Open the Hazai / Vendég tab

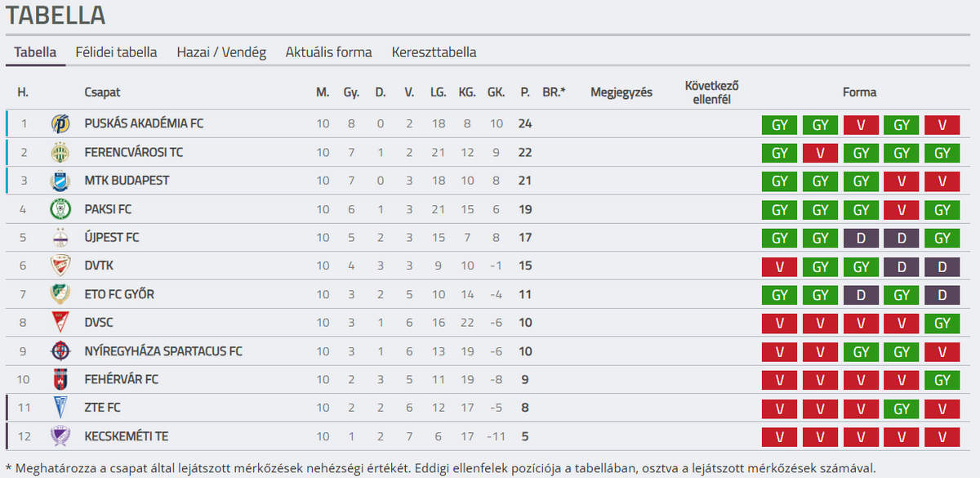[x=221, y=52]
